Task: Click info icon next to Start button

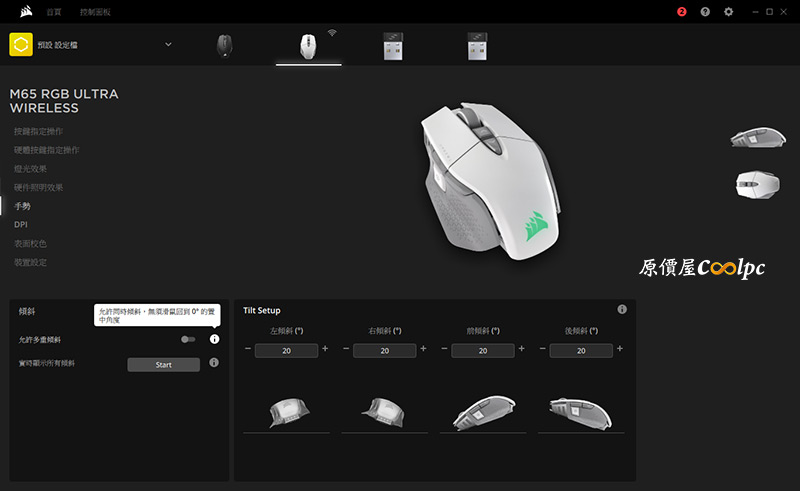Action: click(x=214, y=362)
